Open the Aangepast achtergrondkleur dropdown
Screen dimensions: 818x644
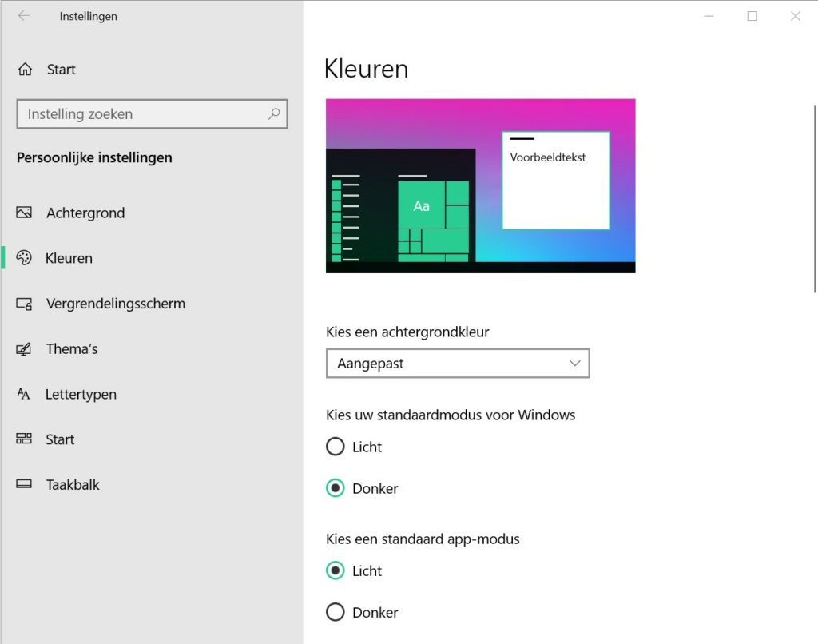point(458,364)
